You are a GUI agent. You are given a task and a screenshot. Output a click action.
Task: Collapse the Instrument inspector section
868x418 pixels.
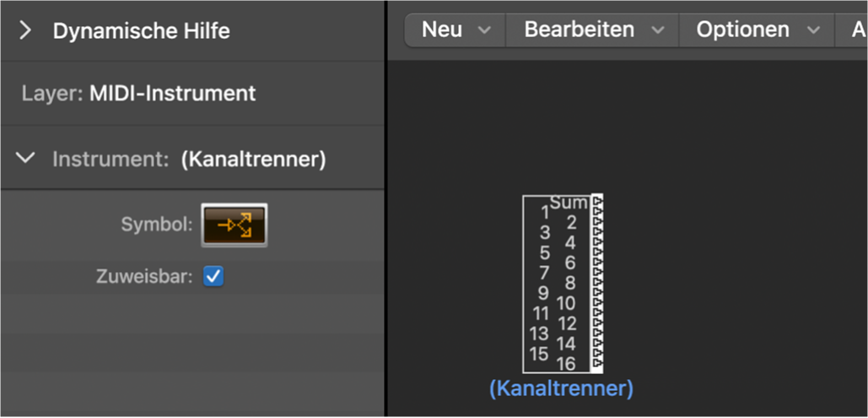coord(26,158)
